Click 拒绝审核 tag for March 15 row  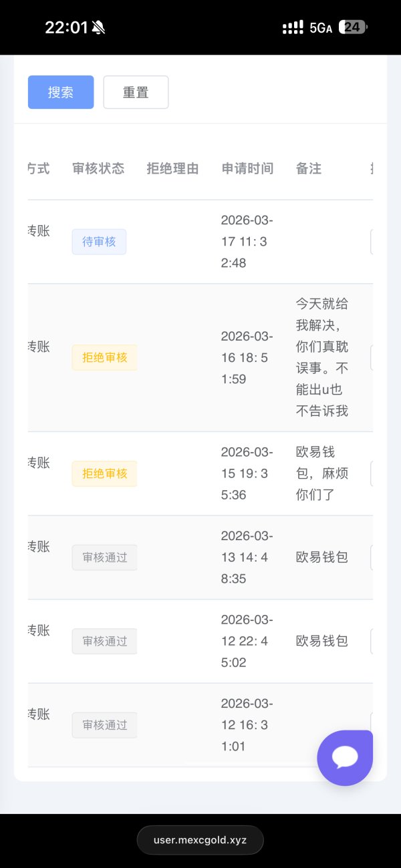[104, 473]
